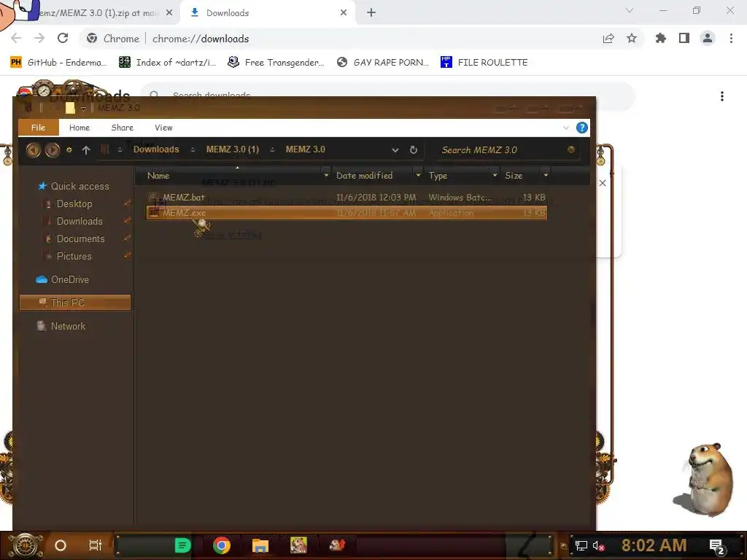The width and height of the screenshot is (747, 560).
Task: Open Documents in navigation pane
Action: (x=80, y=239)
